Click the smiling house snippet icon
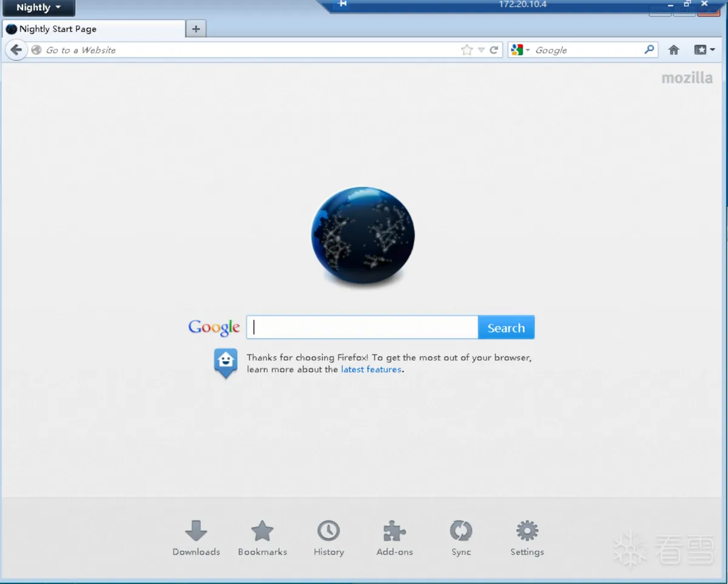This screenshot has height=584, width=728. click(x=226, y=363)
